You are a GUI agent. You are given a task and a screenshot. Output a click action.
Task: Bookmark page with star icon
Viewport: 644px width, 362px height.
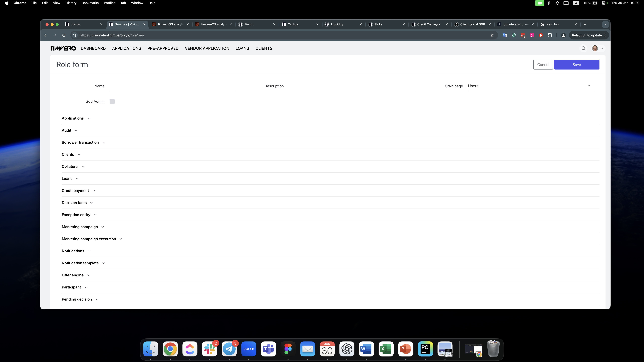[492, 35]
